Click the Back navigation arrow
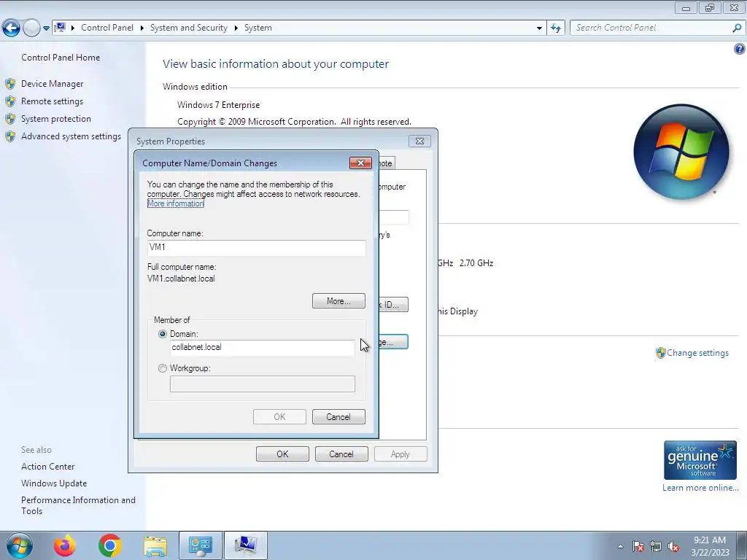Viewport: 747px width, 560px height. [12, 28]
